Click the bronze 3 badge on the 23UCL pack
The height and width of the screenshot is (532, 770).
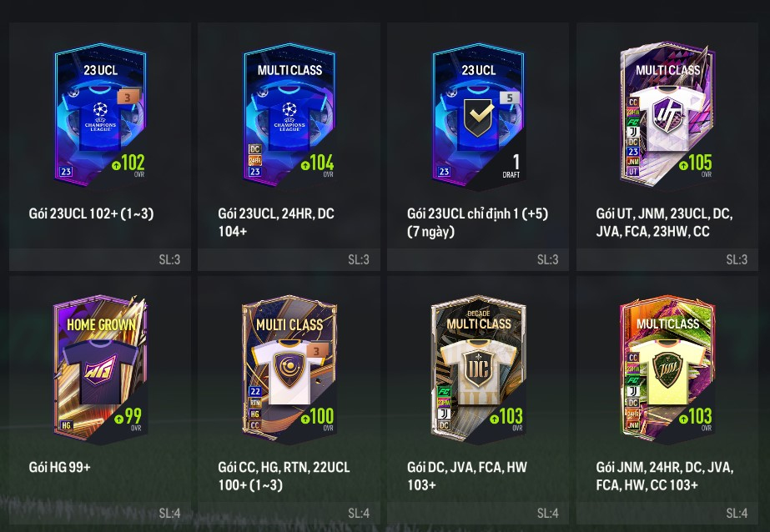(128, 98)
